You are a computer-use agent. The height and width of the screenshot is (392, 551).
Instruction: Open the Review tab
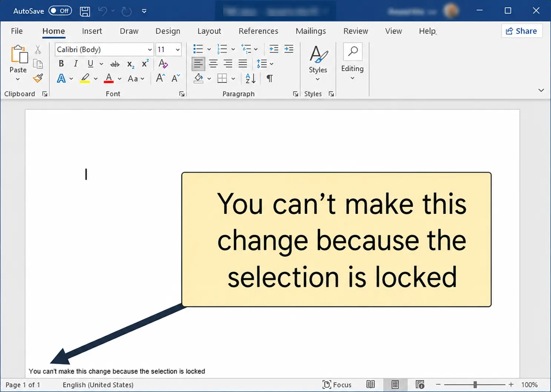(x=355, y=31)
